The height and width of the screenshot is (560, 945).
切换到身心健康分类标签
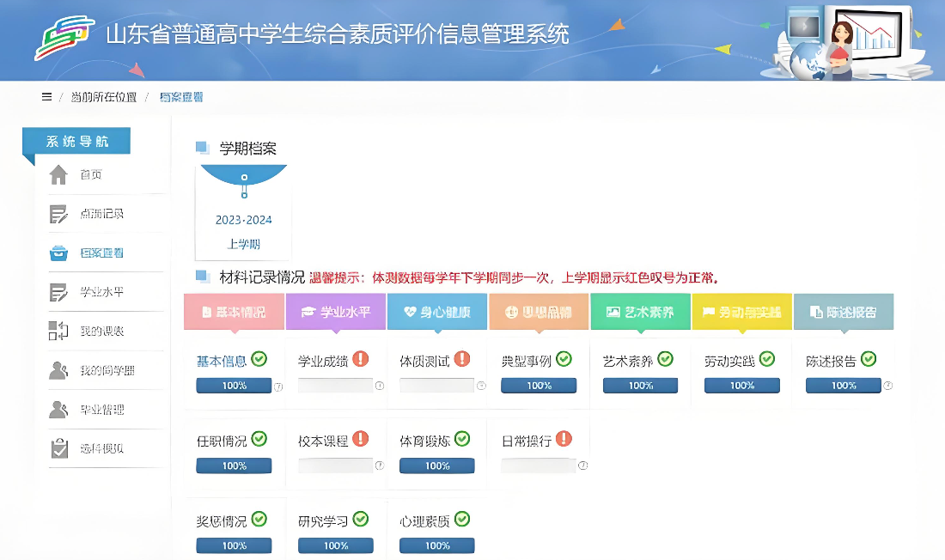pyautogui.click(x=436, y=312)
